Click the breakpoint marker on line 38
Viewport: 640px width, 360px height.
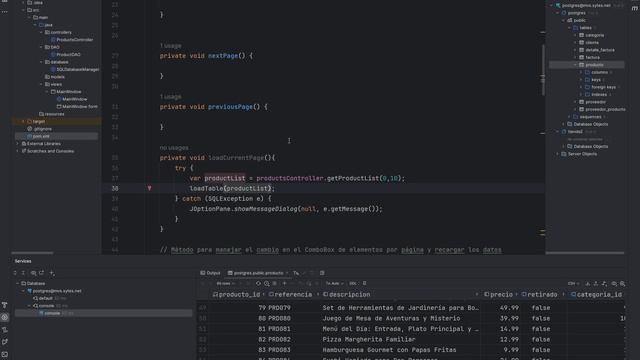tap(149, 188)
